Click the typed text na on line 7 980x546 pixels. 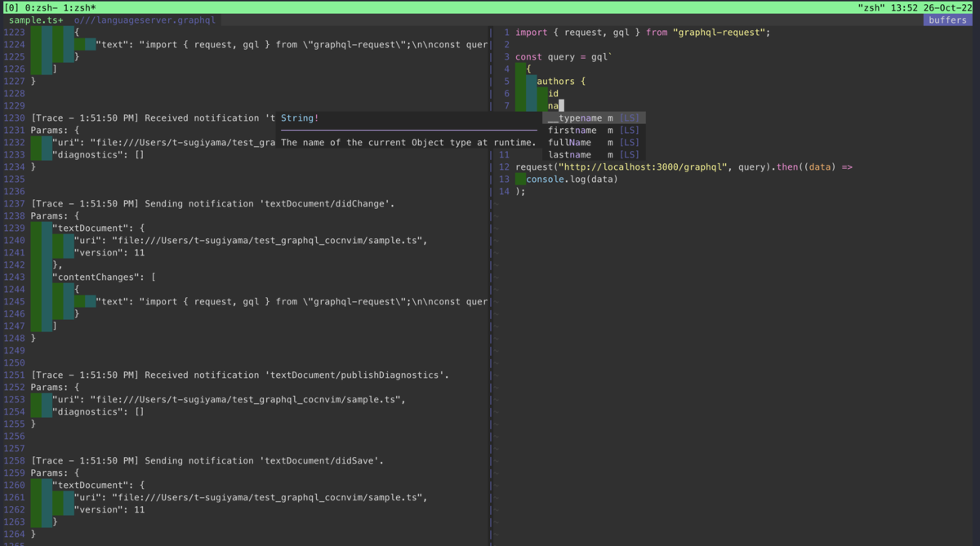pyautogui.click(x=554, y=106)
